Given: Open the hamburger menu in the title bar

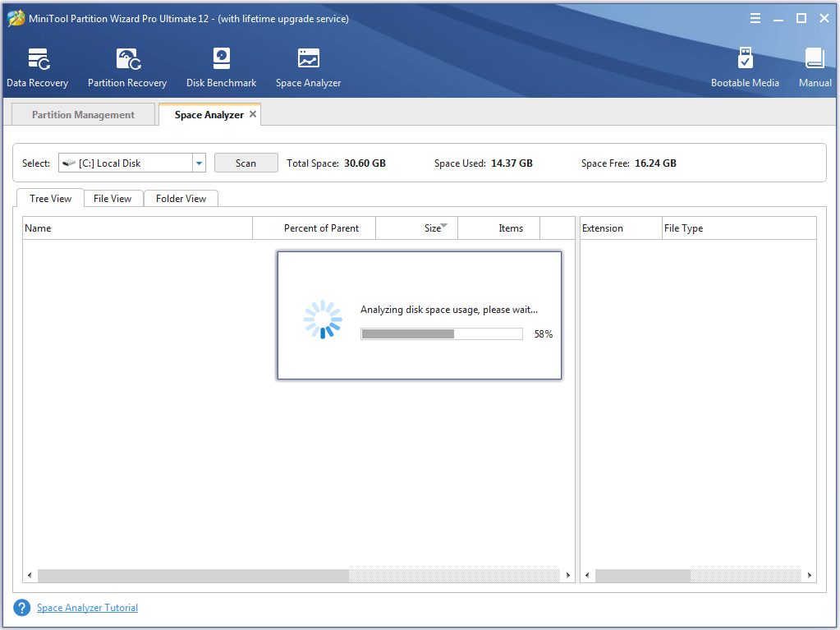Looking at the screenshot, I should tap(755, 18).
